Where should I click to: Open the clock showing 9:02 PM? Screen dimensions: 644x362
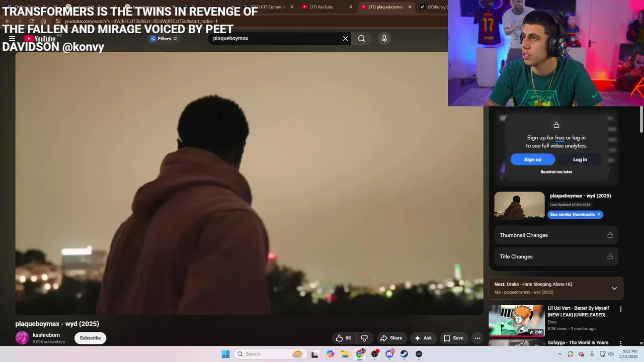[x=629, y=354]
